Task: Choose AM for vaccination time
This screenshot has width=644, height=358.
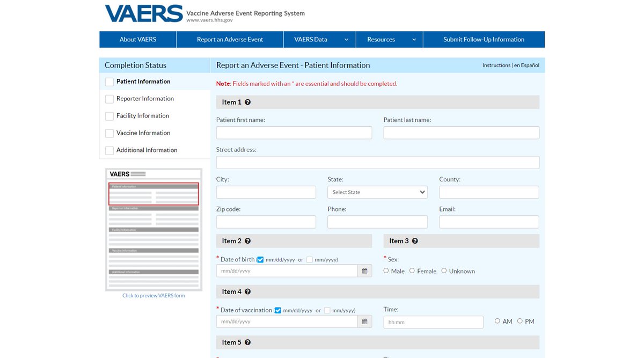Action: (497, 321)
